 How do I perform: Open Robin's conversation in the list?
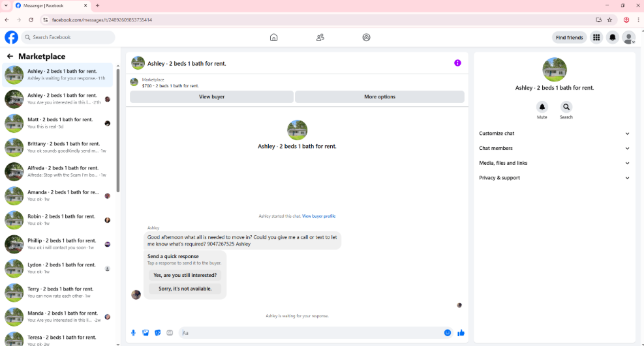pyautogui.click(x=57, y=220)
